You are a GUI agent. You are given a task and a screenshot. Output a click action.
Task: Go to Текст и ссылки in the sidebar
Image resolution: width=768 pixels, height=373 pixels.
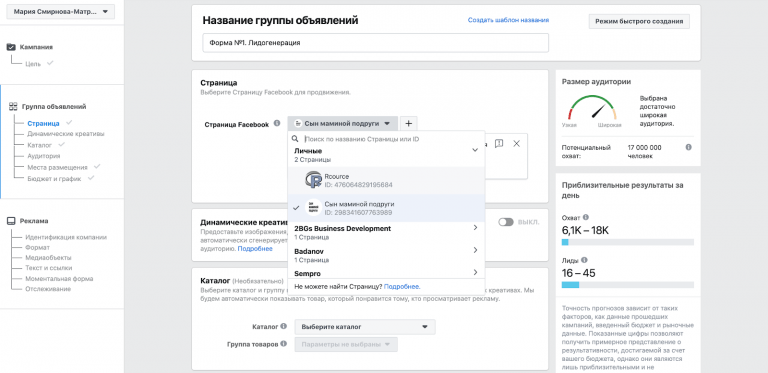(48, 268)
